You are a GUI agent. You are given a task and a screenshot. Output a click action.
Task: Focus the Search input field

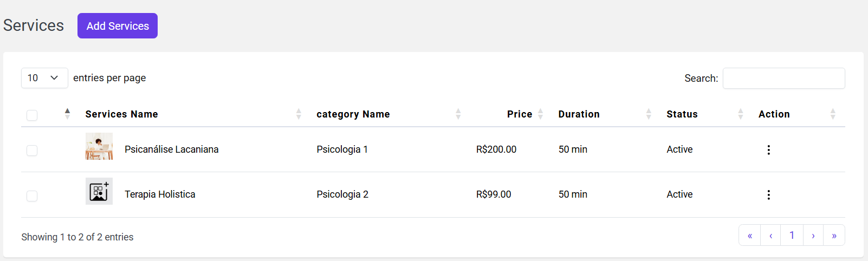point(783,78)
